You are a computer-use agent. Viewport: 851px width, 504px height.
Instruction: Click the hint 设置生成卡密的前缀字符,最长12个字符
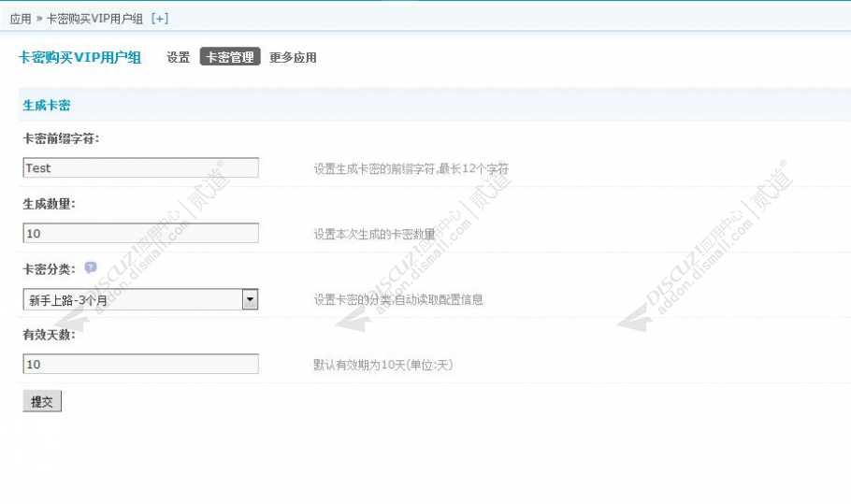(411, 168)
